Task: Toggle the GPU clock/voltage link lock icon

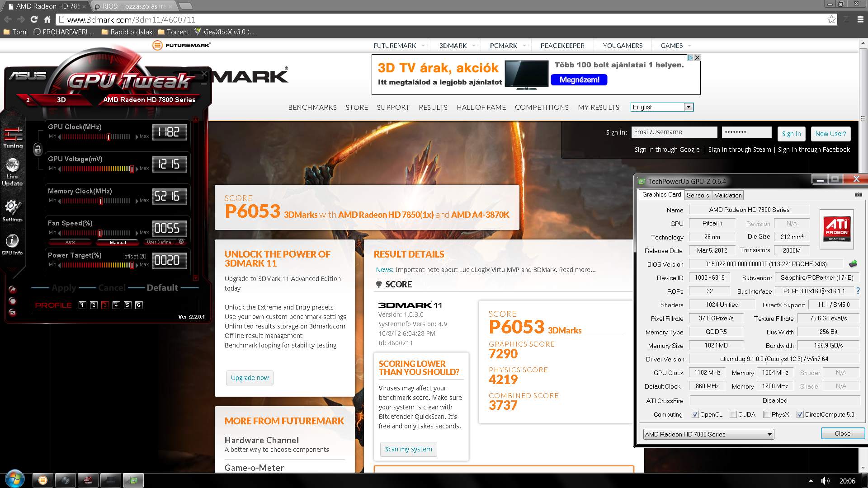Action: point(38,149)
